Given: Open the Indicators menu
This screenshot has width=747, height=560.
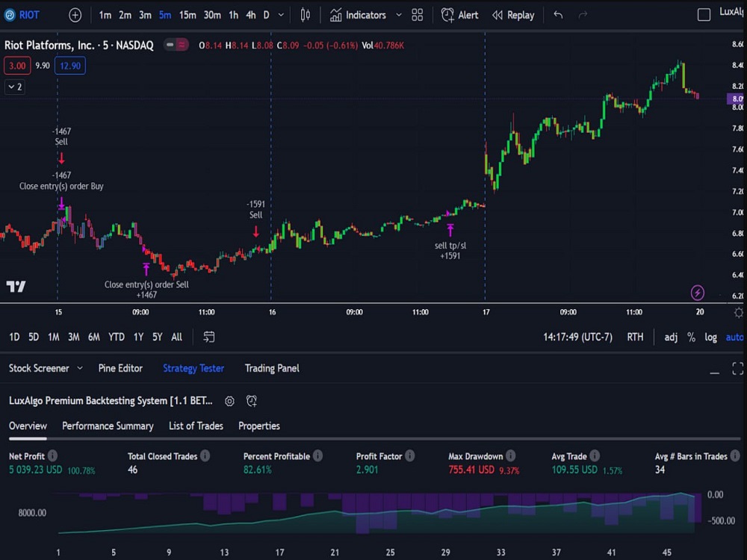Looking at the screenshot, I should (359, 15).
